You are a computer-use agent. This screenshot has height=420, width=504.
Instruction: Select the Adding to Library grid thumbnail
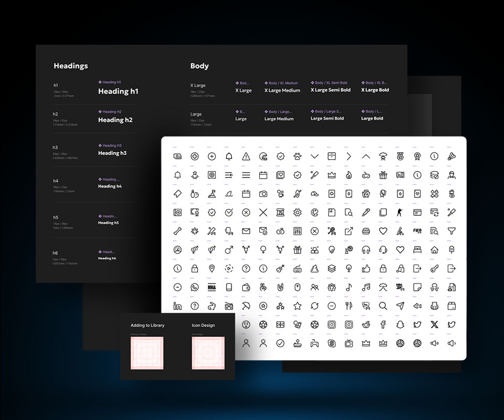pos(147,353)
